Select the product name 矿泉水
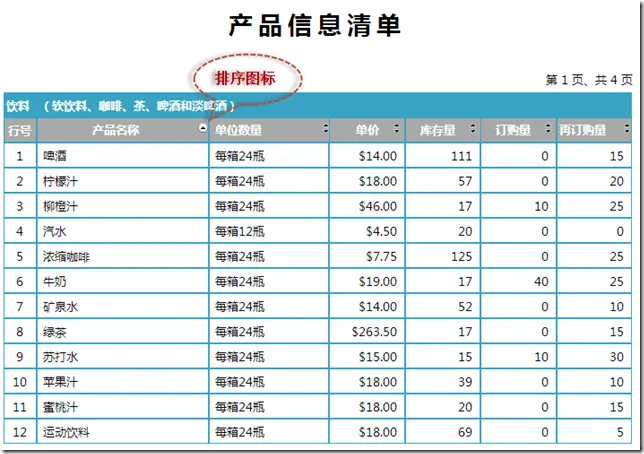The width and height of the screenshot is (644, 454). (60, 307)
